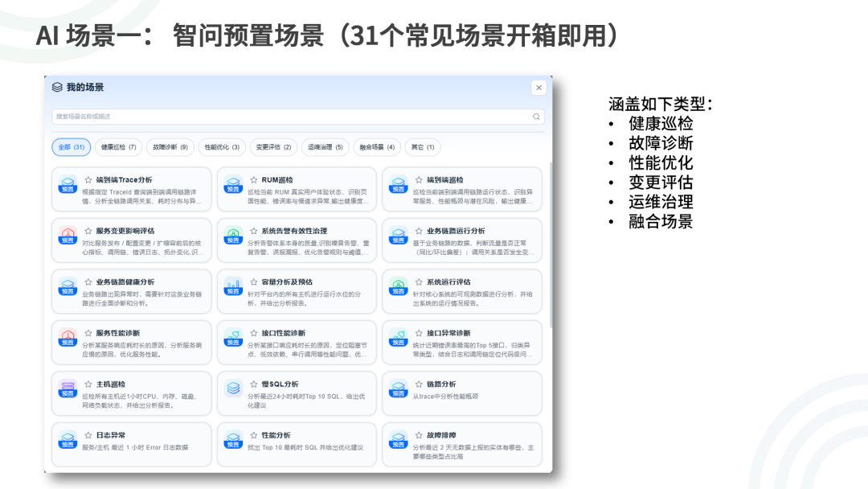Click the 系统告警有效性治理 green icon

(233, 236)
